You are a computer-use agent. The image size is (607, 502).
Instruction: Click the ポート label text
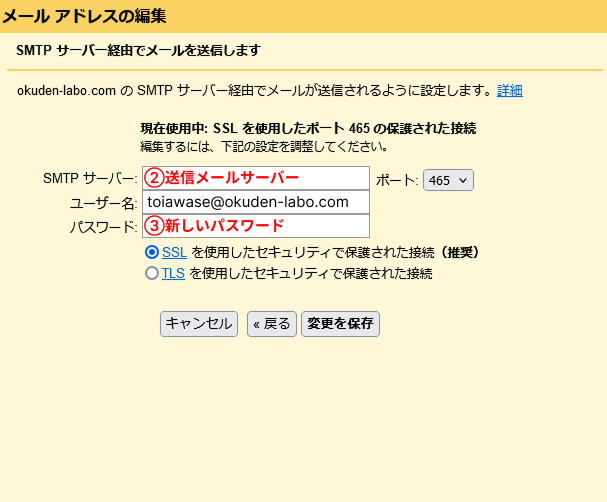tap(397, 180)
